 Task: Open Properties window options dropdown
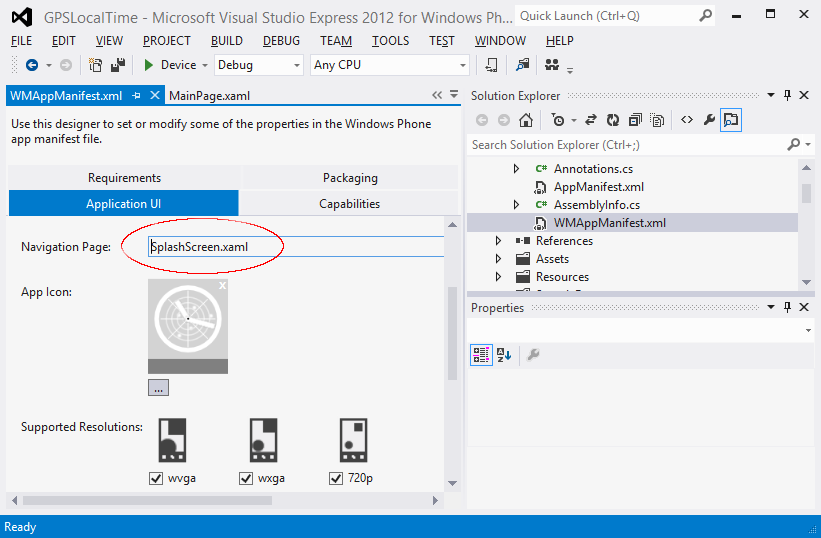[771, 307]
